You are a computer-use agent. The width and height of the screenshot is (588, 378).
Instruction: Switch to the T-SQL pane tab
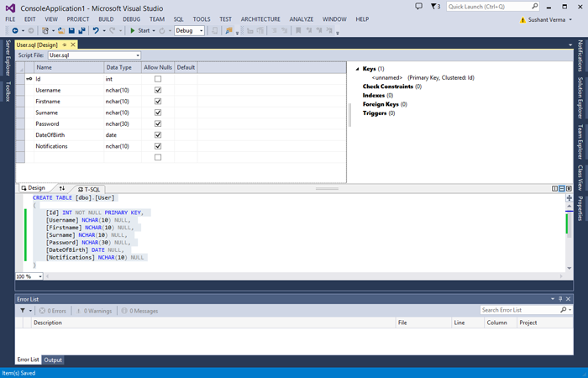point(87,189)
